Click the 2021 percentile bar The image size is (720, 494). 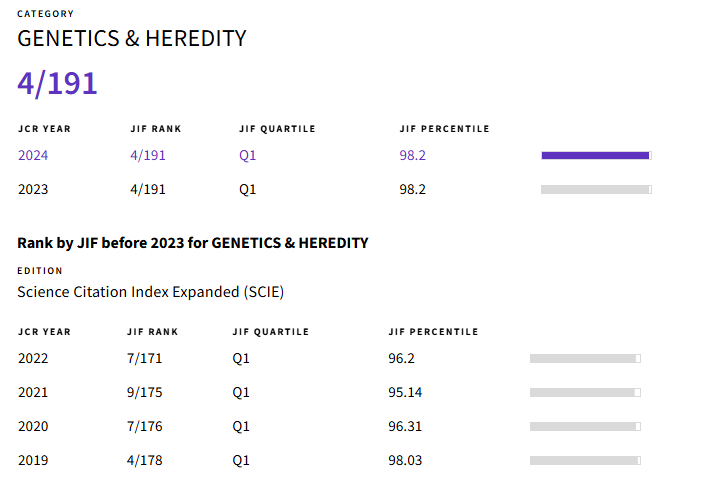tap(585, 392)
